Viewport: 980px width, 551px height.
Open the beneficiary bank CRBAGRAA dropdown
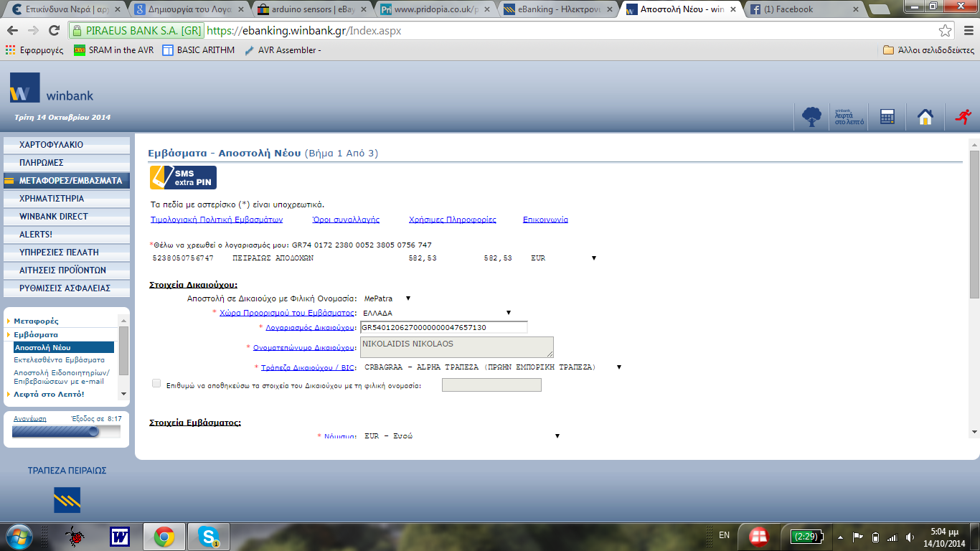618,367
